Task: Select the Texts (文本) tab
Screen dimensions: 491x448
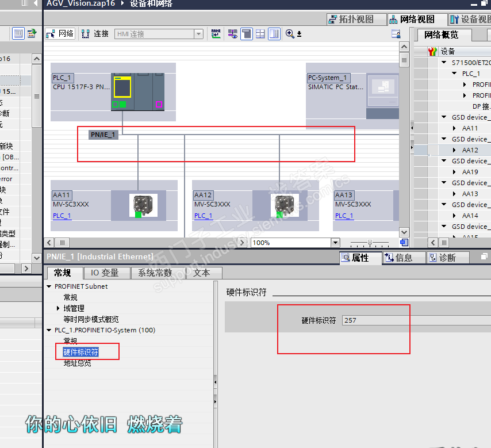Action: [204, 273]
